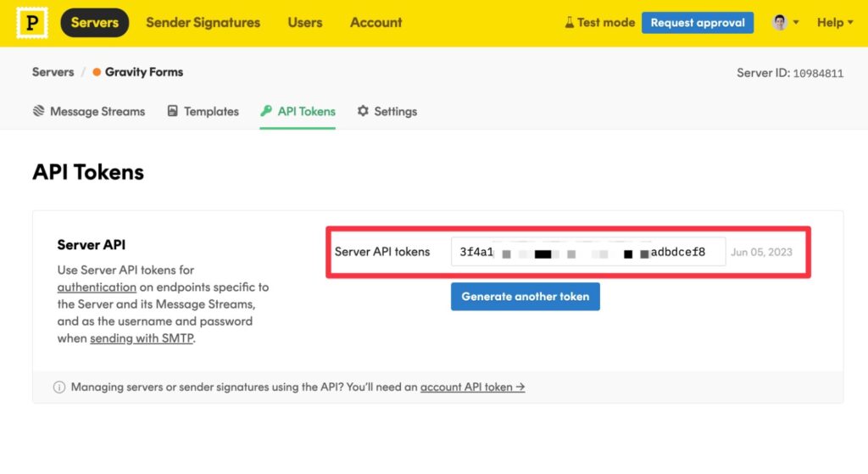Click the Message Streams icon
Viewport: 868px width, 474px height.
click(39, 111)
